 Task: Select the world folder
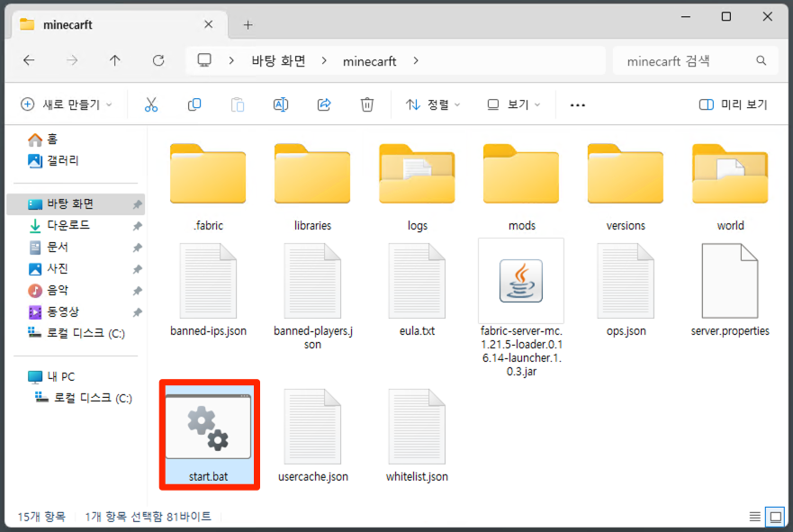730,187
